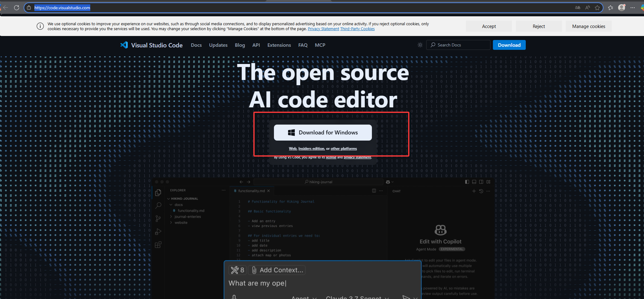Screen dimensions: 644x299
Task: Open the Insiders edition link
Action: click(311, 149)
